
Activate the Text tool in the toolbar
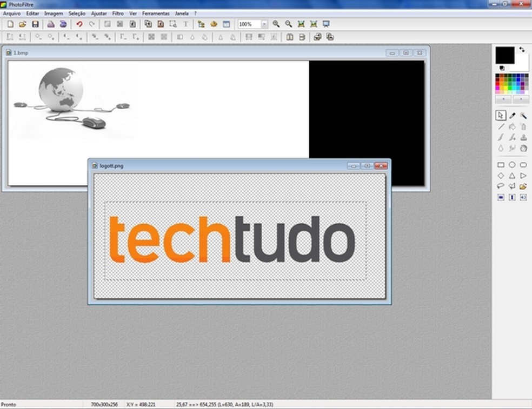tap(187, 24)
